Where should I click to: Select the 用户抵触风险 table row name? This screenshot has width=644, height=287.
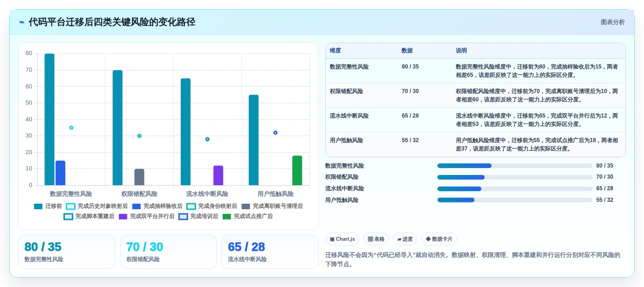[347, 140]
